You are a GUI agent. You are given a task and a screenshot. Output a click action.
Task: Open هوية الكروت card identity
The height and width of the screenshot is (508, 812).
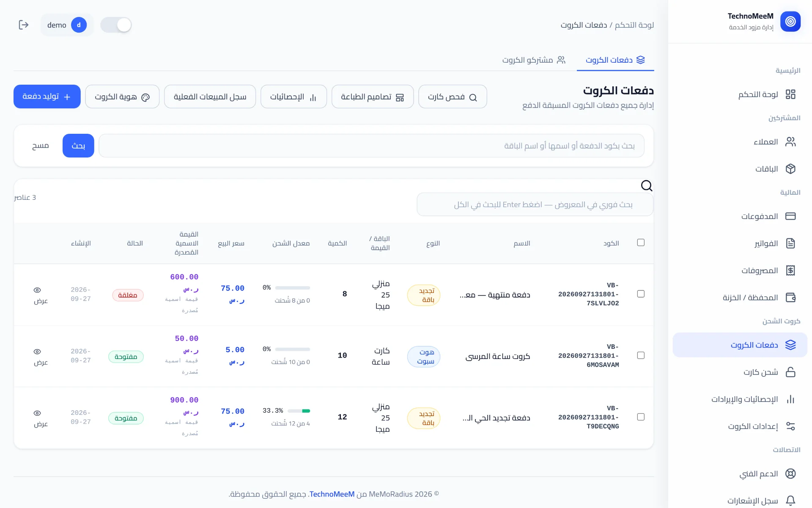click(122, 97)
